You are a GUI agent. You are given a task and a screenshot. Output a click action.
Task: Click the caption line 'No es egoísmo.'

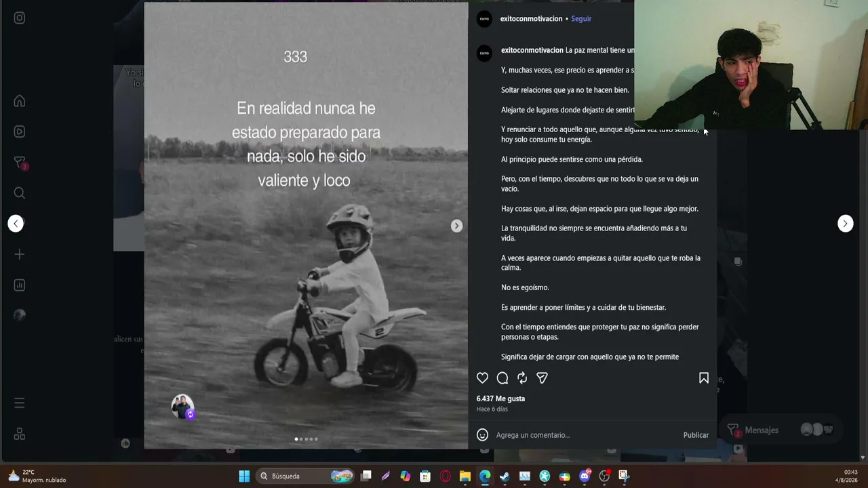coord(525,288)
